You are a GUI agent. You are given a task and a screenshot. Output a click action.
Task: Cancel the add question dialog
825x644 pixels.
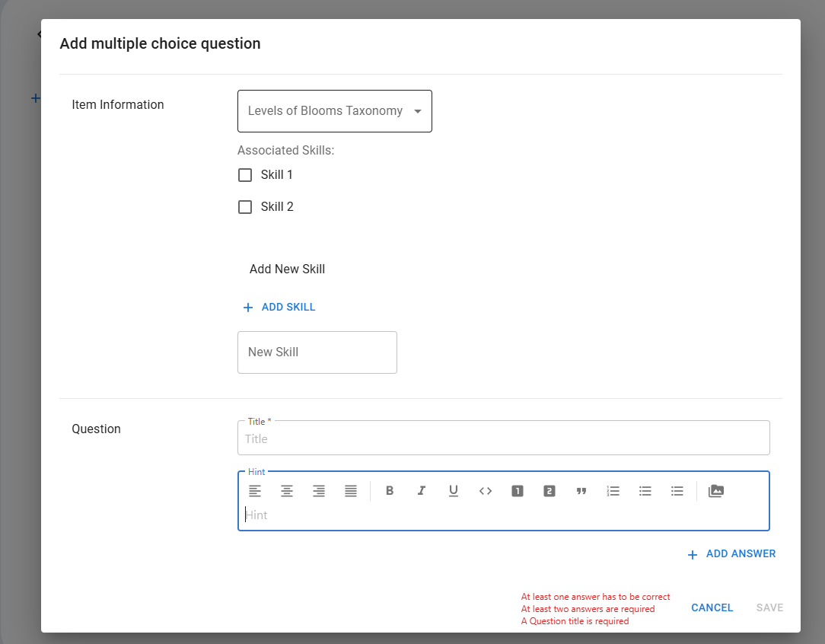[x=712, y=607]
